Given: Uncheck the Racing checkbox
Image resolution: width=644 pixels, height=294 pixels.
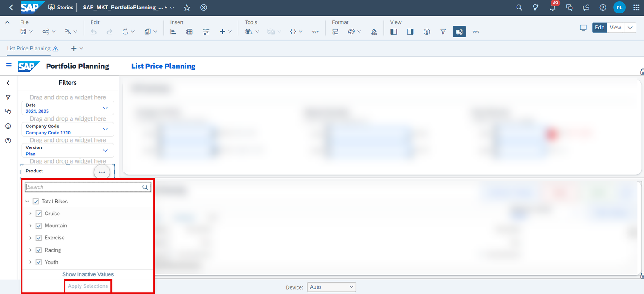Looking at the screenshot, I should tap(38, 250).
